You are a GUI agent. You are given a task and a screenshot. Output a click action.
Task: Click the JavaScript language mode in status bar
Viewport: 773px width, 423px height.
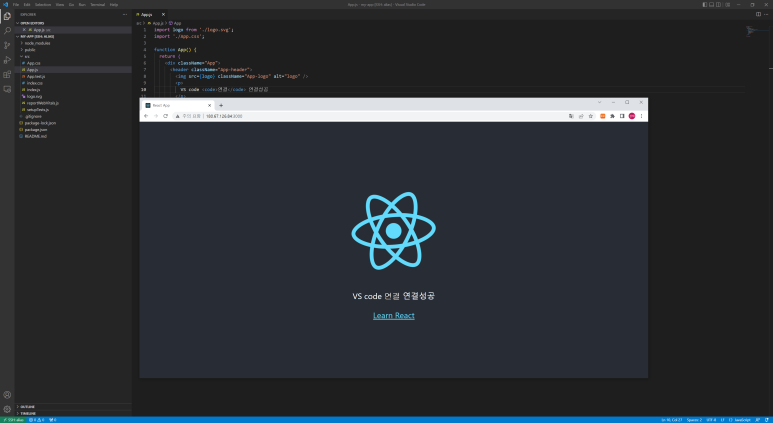tap(740, 420)
